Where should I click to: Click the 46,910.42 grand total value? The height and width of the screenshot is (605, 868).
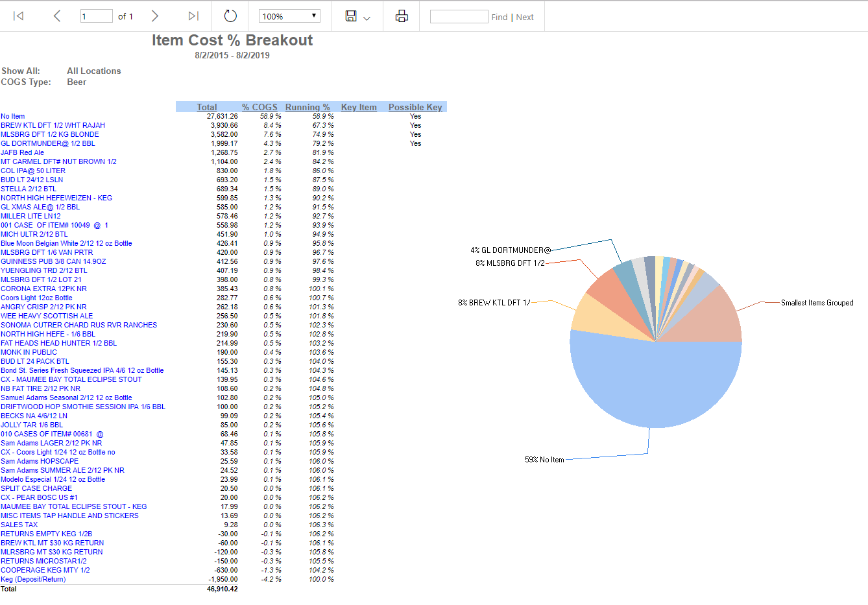click(223, 589)
